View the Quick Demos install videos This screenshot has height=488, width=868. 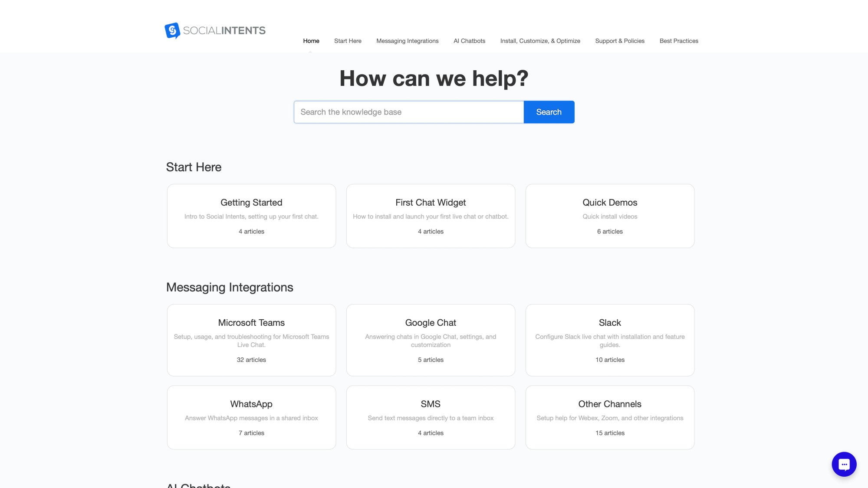click(x=609, y=216)
